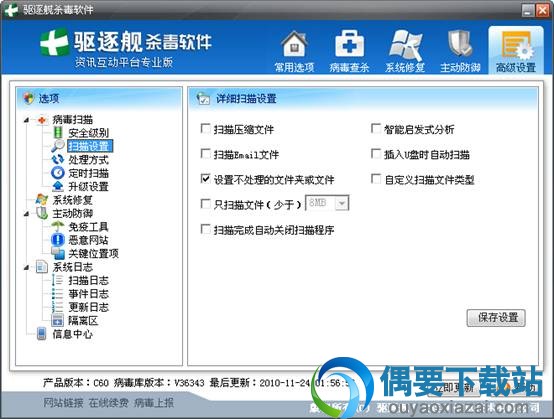554x419 pixels.
Task: Select 定时扫描 clock icon in tree
Action: pos(58,173)
